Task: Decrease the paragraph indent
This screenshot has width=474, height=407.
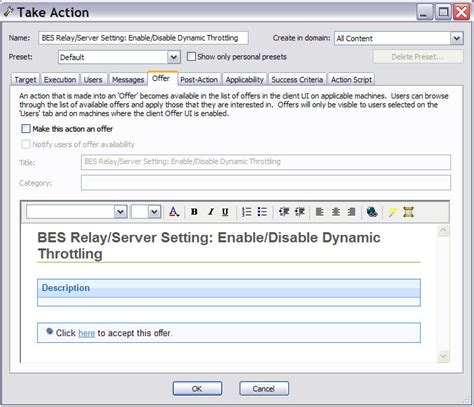Action: [x=284, y=212]
